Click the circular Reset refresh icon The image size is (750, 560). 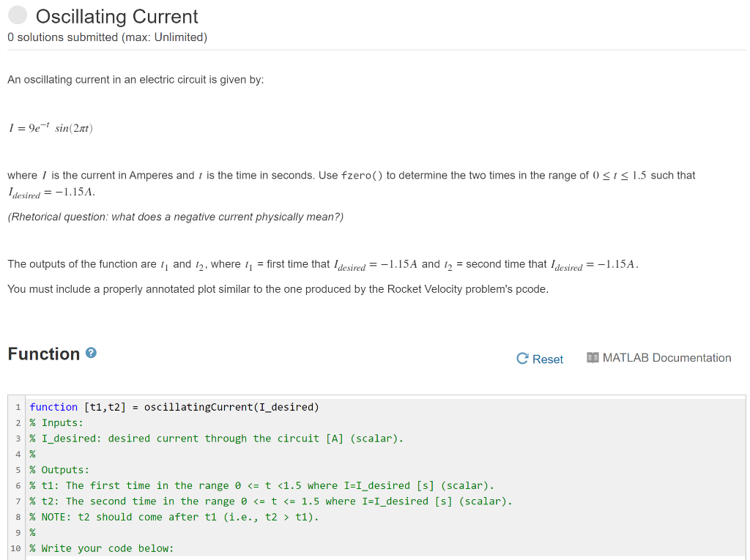click(521, 359)
